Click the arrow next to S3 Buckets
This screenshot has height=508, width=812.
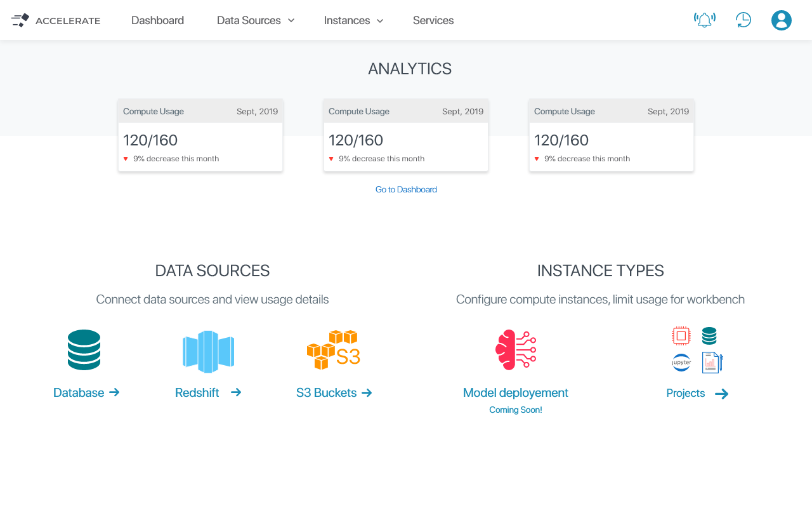(367, 393)
